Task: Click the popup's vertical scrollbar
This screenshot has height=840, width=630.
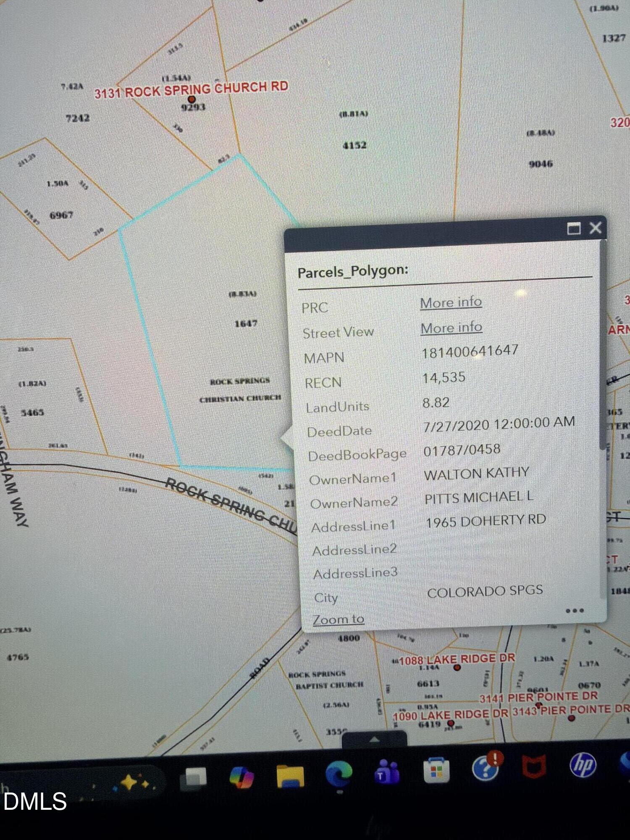Action: [603, 344]
